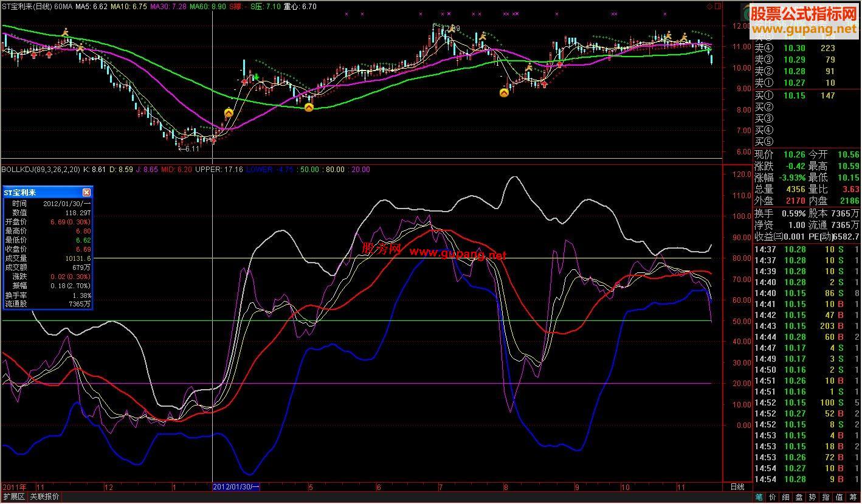862x504 pixels.
Task: Click the 重心: 6.70 label
Action: click(x=300, y=6)
